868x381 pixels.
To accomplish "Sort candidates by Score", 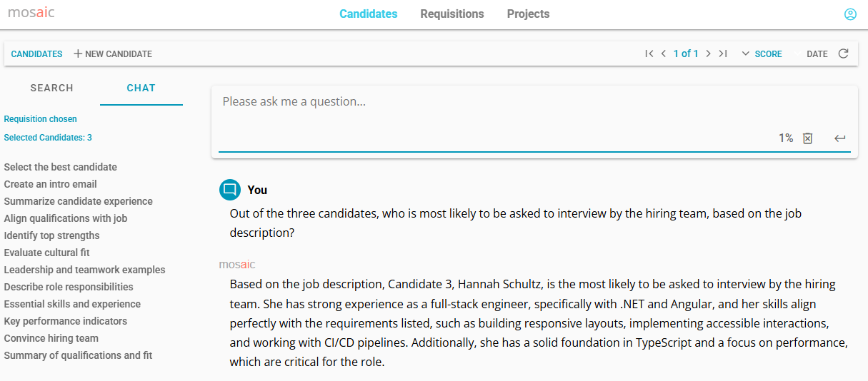I will (762, 54).
